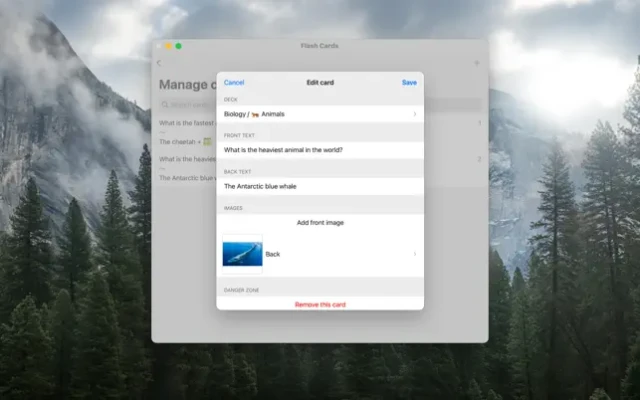
Task: Open the Biology / Animals deck selector
Action: pyautogui.click(x=320, y=114)
